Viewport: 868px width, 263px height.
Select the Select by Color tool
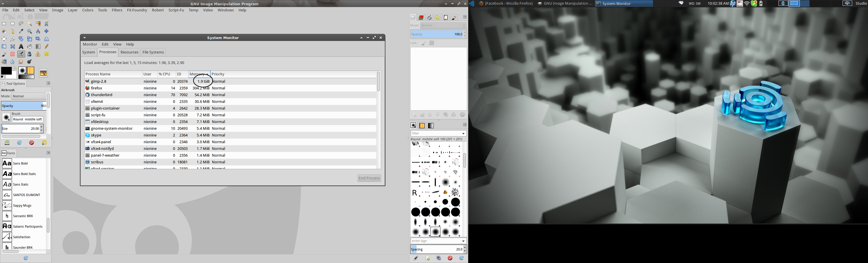pos(38,24)
